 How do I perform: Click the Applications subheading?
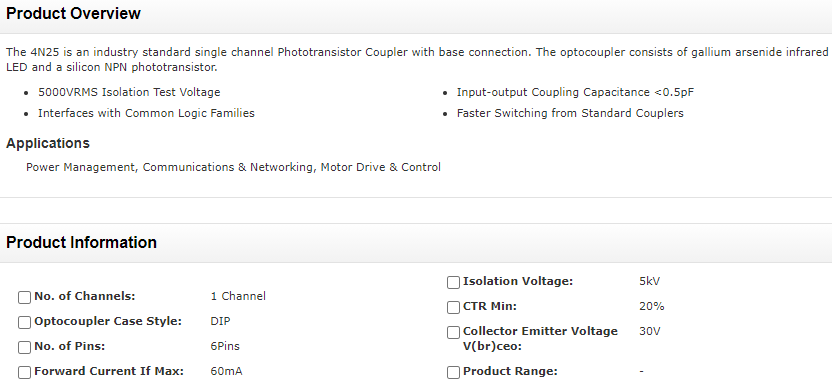click(x=48, y=143)
